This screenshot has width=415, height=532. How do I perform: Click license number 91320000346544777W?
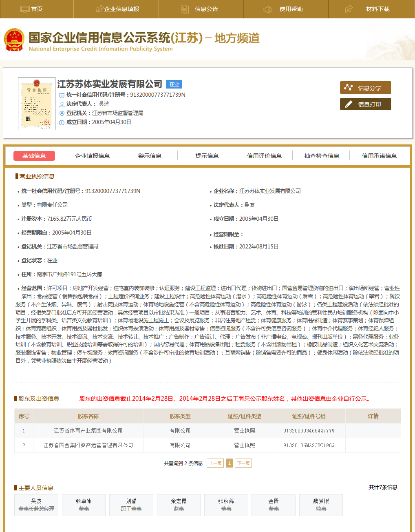click(x=309, y=431)
